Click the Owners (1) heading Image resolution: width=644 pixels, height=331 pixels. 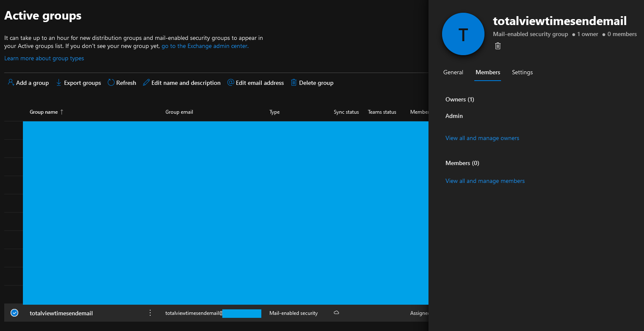tap(460, 99)
